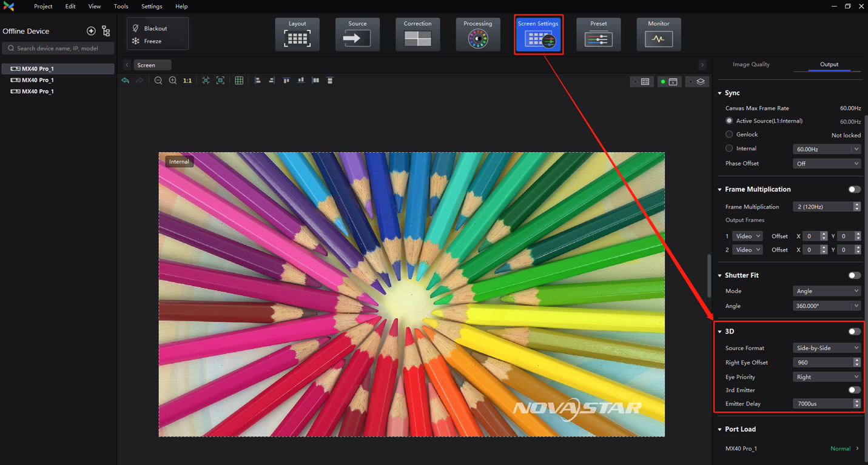Click the Right Eye Offset value field
The image size is (868, 465).
(x=823, y=363)
